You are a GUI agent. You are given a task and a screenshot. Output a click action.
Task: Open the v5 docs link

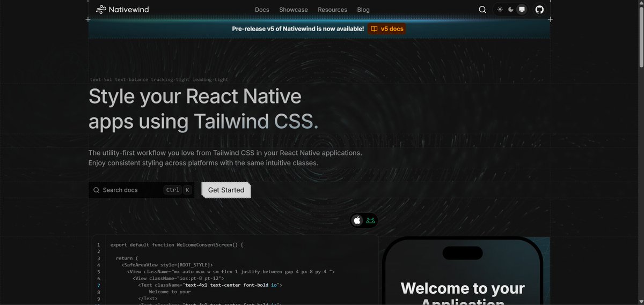pyautogui.click(x=387, y=29)
